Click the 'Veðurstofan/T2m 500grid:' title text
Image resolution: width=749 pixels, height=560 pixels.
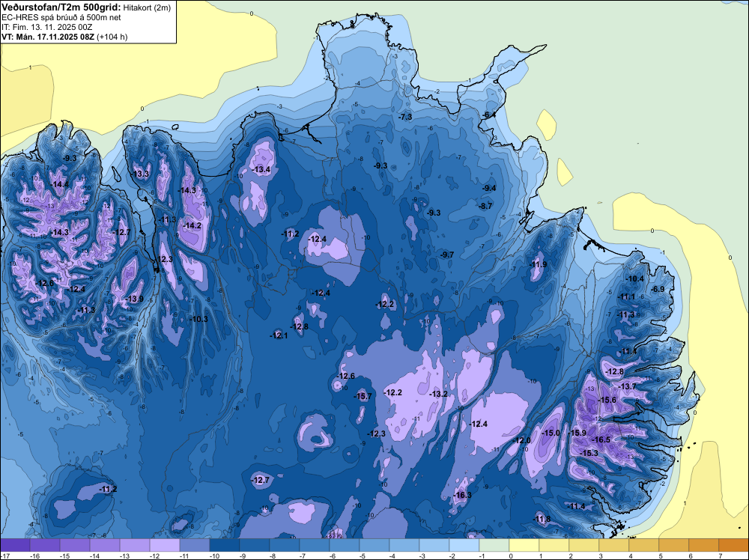pyautogui.click(x=61, y=7)
